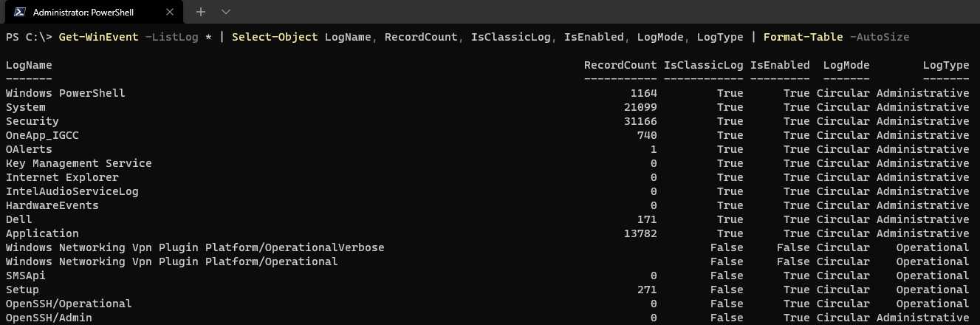
Task: Click record count 271 for Setup
Action: pos(647,290)
